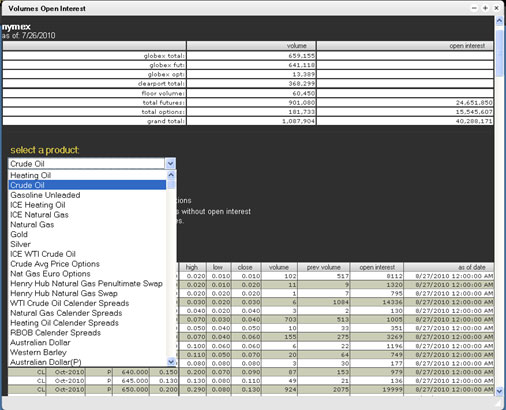Click prev volume value 2075
Screen dimensions: 506x410
click(340, 389)
